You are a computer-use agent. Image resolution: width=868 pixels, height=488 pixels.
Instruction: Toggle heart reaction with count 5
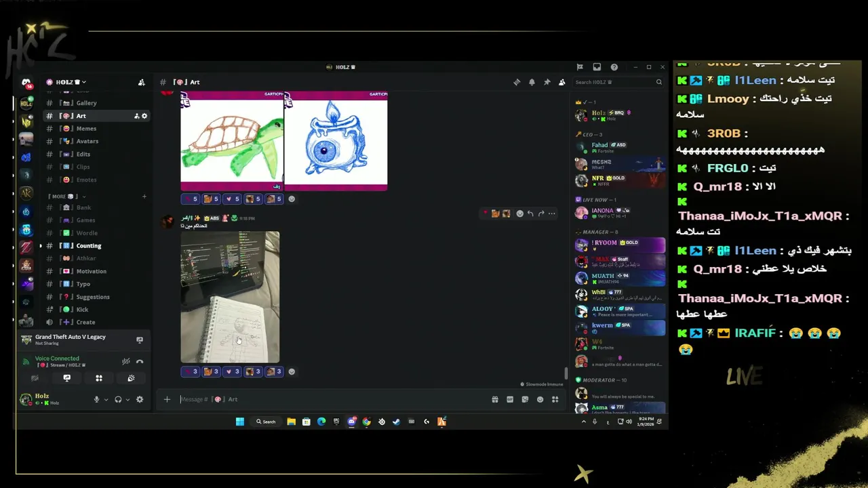[x=233, y=199]
